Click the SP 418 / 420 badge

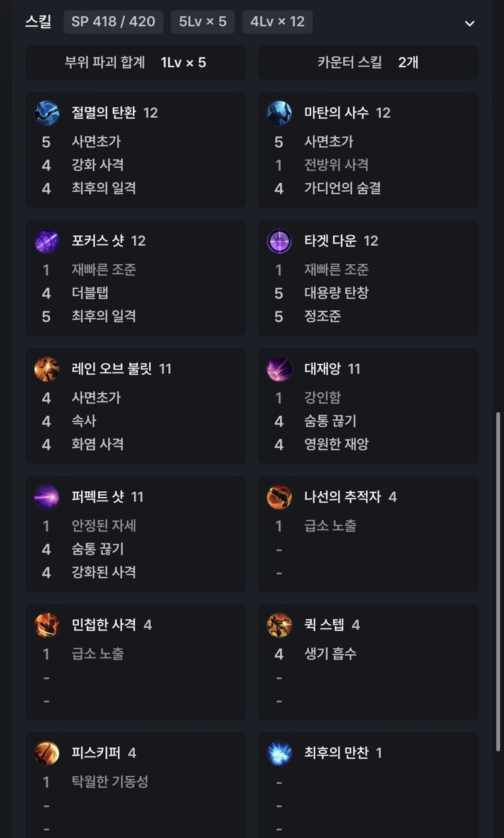pyautogui.click(x=113, y=22)
